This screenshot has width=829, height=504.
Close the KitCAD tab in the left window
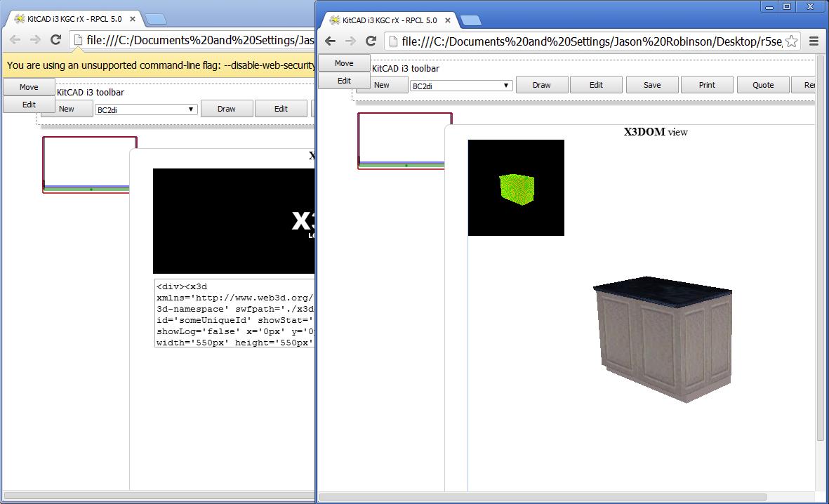coord(133,19)
